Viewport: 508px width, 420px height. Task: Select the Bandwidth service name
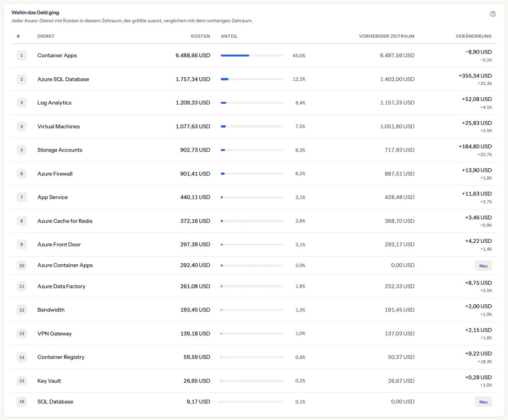tap(51, 310)
